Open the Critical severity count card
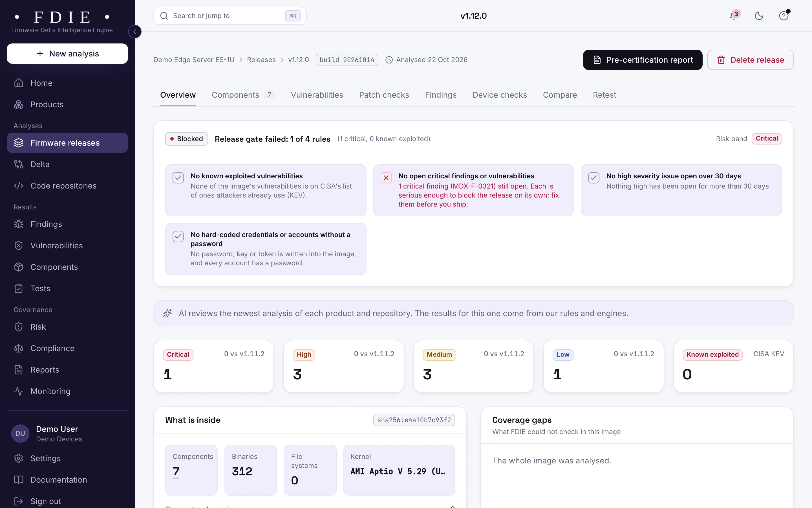Image resolution: width=812 pixels, height=508 pixels. [214, 366]
